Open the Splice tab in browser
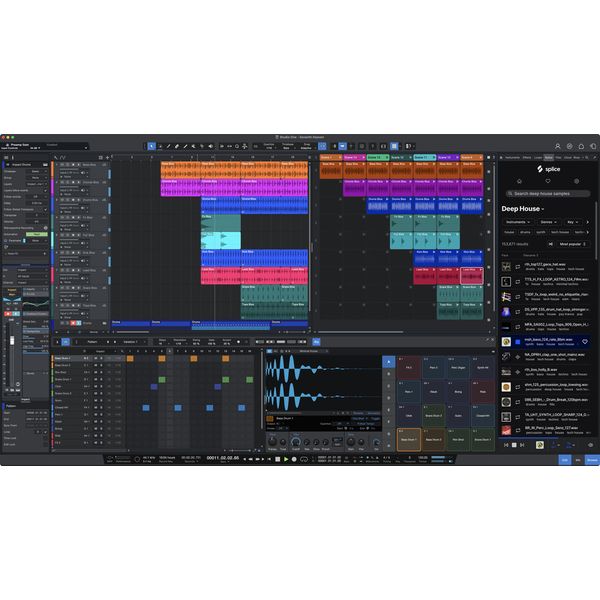Image resolution: width=600 pixels, height=600 pixels. tap(549, 157)
